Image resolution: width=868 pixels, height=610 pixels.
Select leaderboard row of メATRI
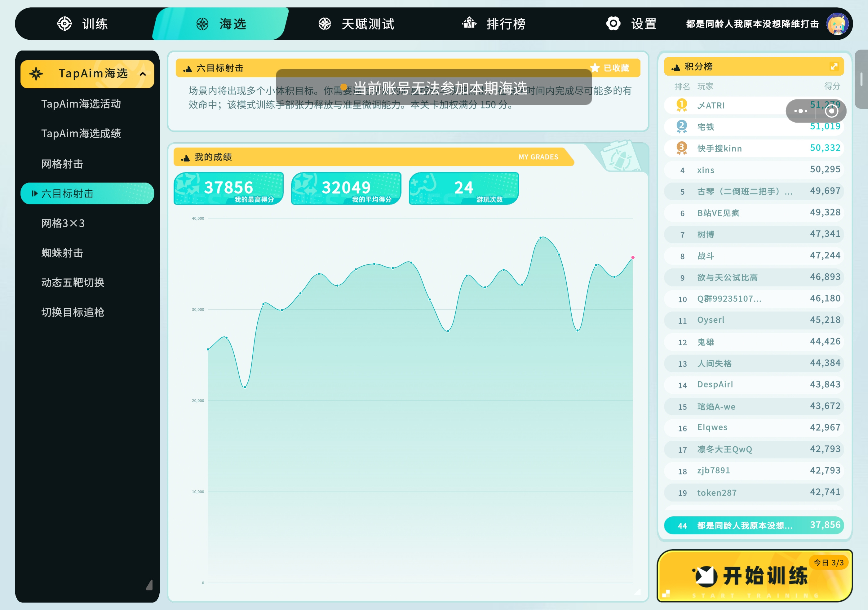[754, 105]
